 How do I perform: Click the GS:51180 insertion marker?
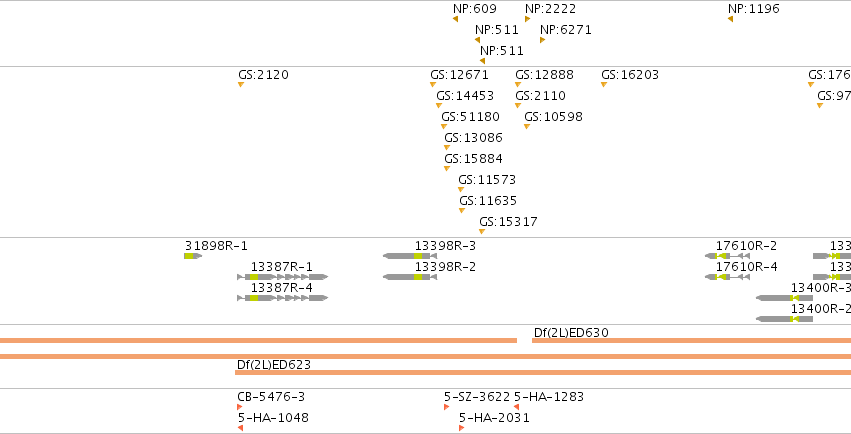coord(444,127)
